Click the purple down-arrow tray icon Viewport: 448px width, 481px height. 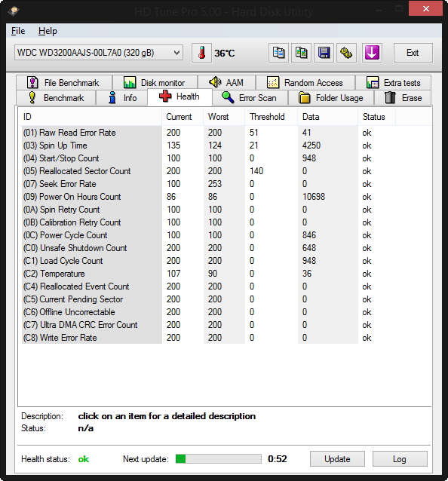(372, 53)
